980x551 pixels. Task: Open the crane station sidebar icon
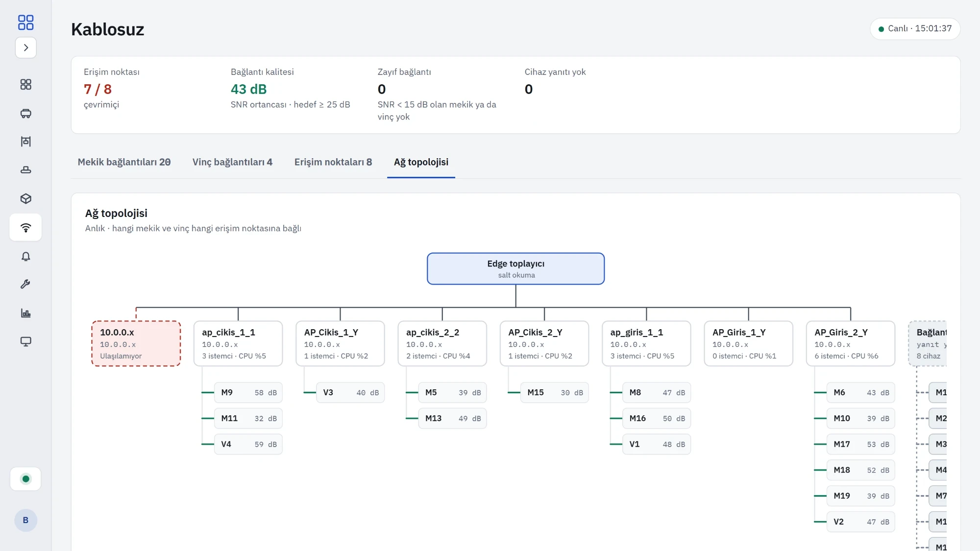point(26,170)
